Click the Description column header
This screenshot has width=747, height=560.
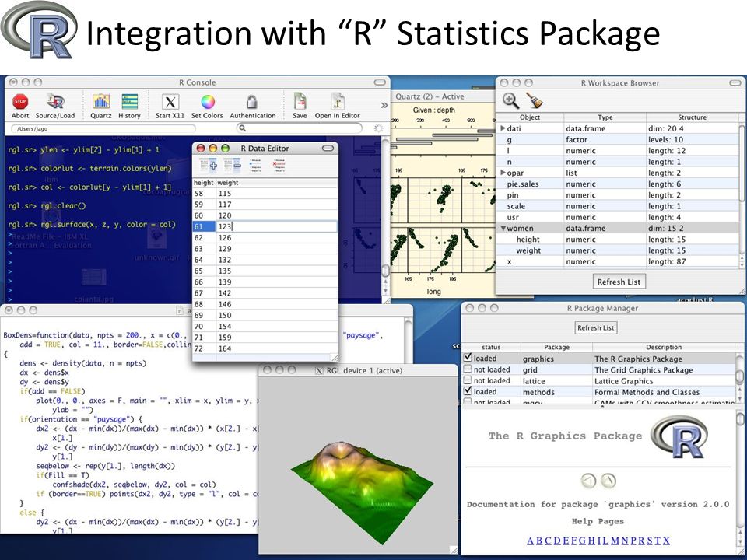(664, 347)
